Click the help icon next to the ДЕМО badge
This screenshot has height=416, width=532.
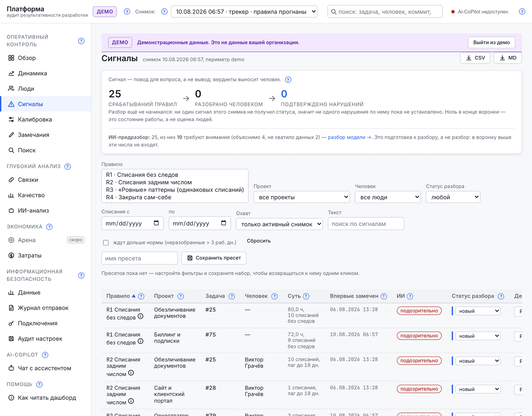point(127,12)
